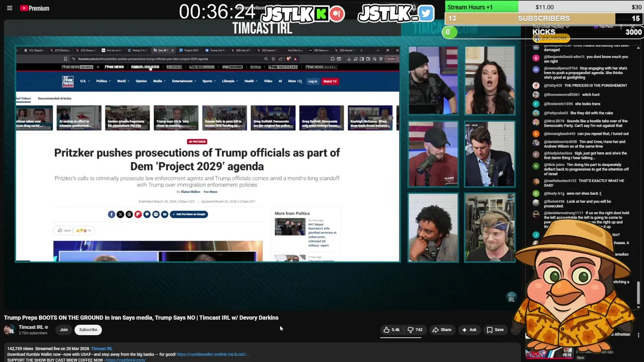644x362 pixels.
Task: Switch to the OutKick network tab
Action: point(256,67)
